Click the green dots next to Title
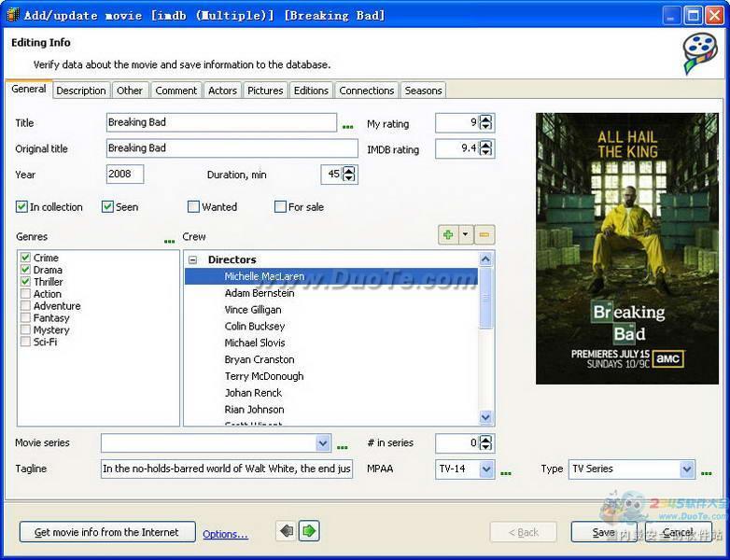The image size is (730, 560). point(348,127)
